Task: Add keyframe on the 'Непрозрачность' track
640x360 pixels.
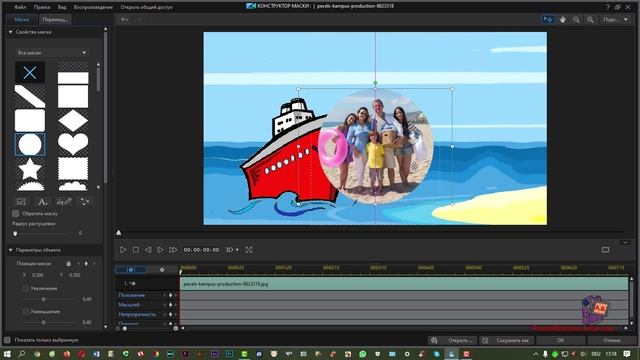Action: click(171, 315)
